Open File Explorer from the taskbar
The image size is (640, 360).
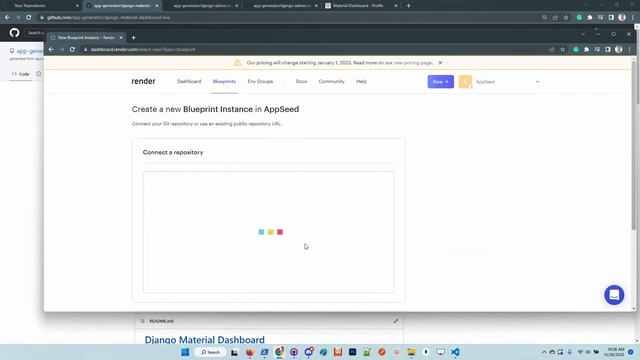[411, 352]
